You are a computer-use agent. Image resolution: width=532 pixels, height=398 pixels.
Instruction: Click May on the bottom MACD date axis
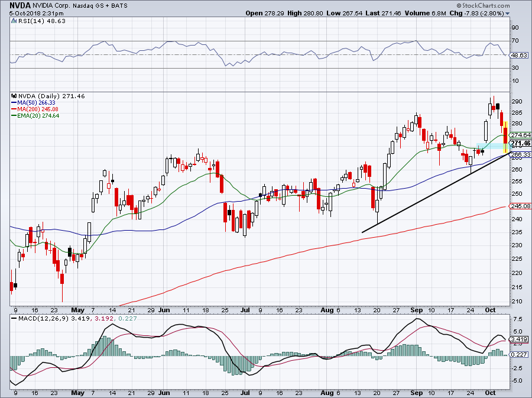(77, 393)
